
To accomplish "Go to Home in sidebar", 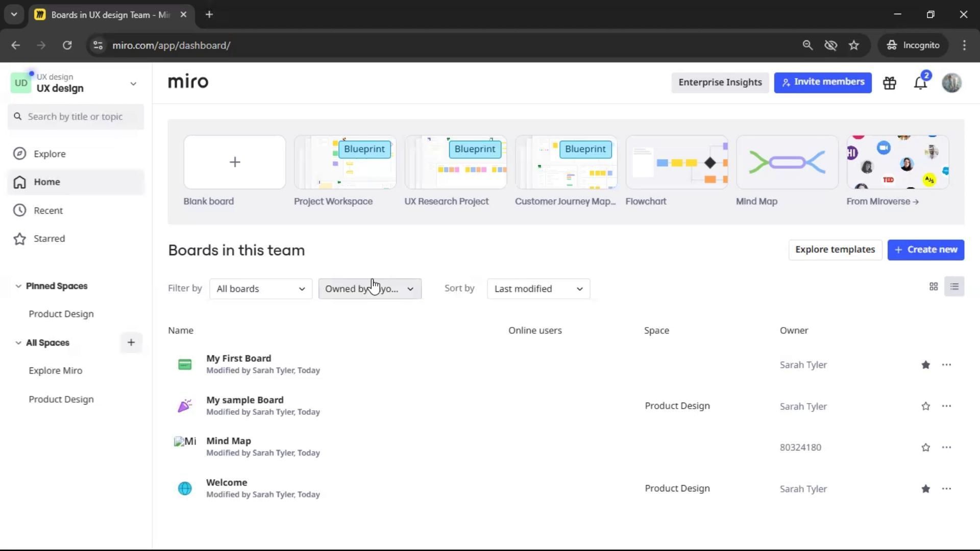I will 76,182.
